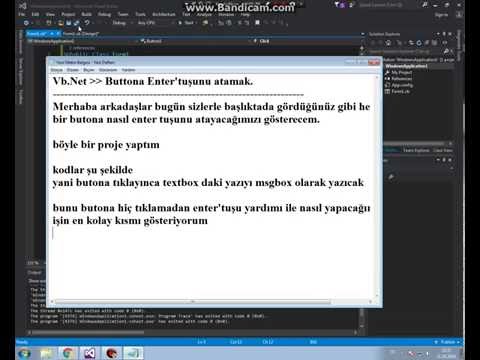Click the Solution Explorer Refresh icon

pyautogui.click(x=419, y=43)
